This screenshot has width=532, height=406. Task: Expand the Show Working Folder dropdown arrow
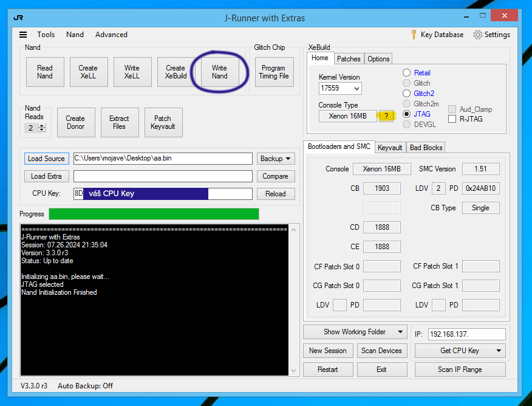[x=400, y=332]
